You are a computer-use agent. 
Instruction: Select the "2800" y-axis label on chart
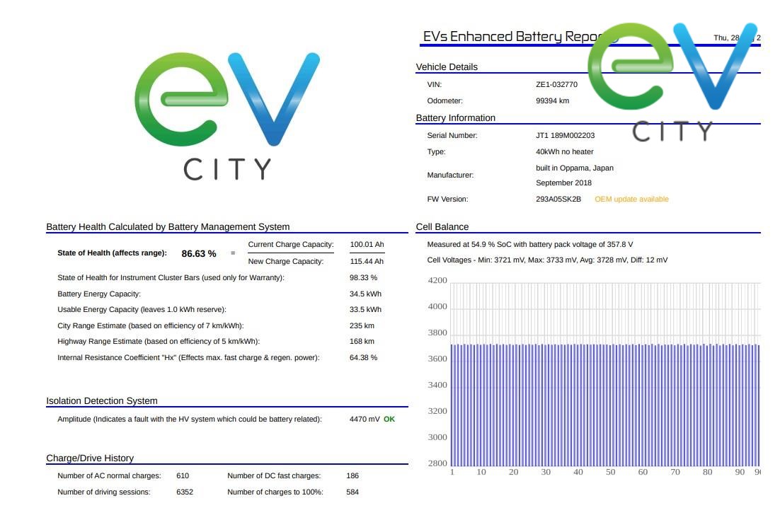click(x=437, y=463)
